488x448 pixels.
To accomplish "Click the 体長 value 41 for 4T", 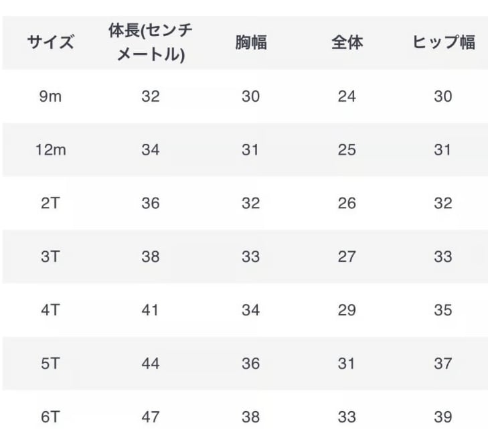I will tap(151, 311).
